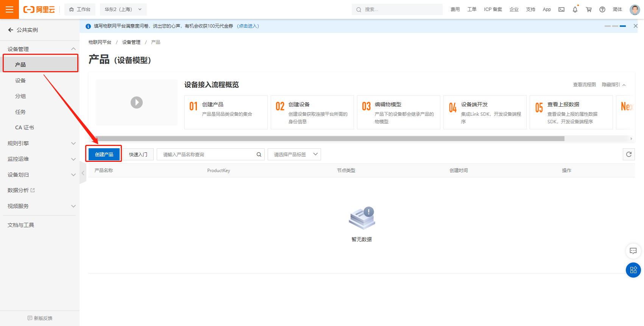644x326 pixels.
Task: Expand the 规则引擎 section
Action: tap(73, 143)
